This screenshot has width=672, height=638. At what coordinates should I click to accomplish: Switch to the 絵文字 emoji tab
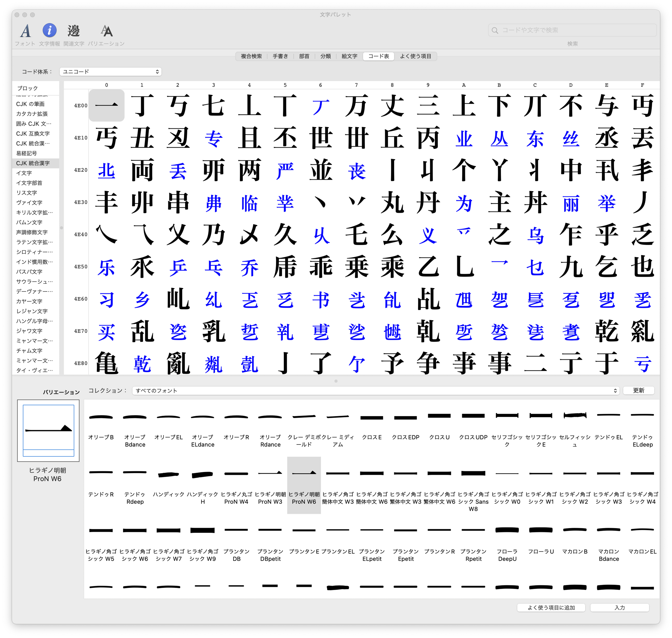pos(349,56)
